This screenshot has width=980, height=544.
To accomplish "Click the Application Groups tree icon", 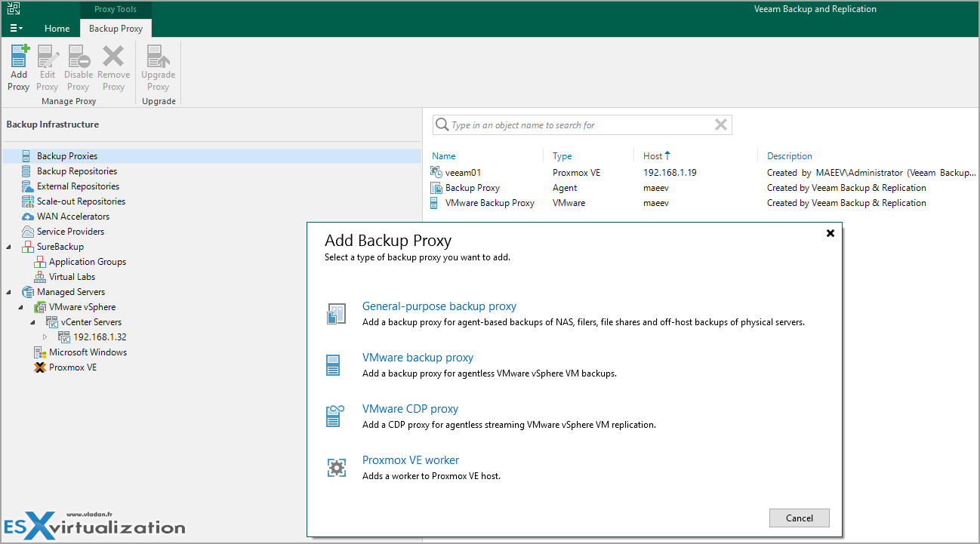I will coord(39,262).
